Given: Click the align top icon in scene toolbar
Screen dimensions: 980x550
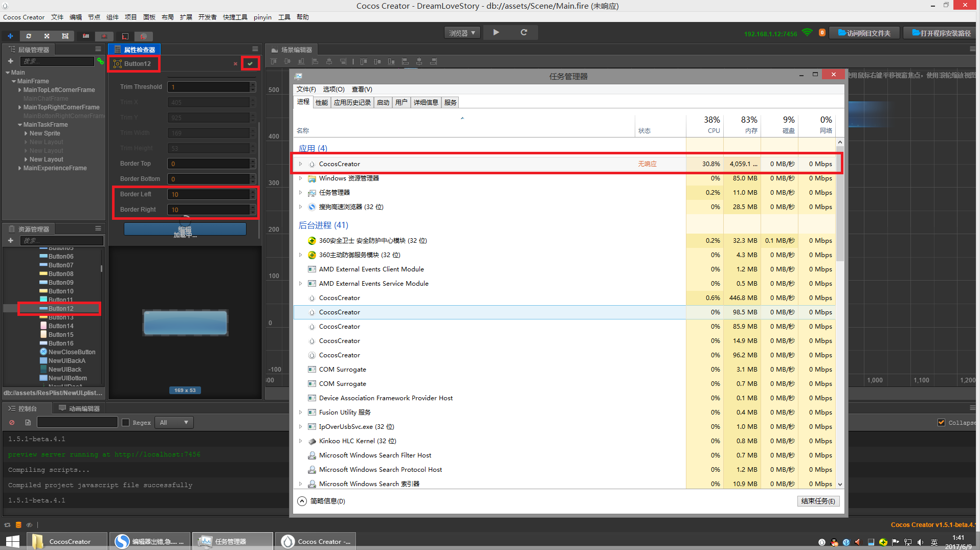Looking at the screenshot, I should tap(274, 61).
